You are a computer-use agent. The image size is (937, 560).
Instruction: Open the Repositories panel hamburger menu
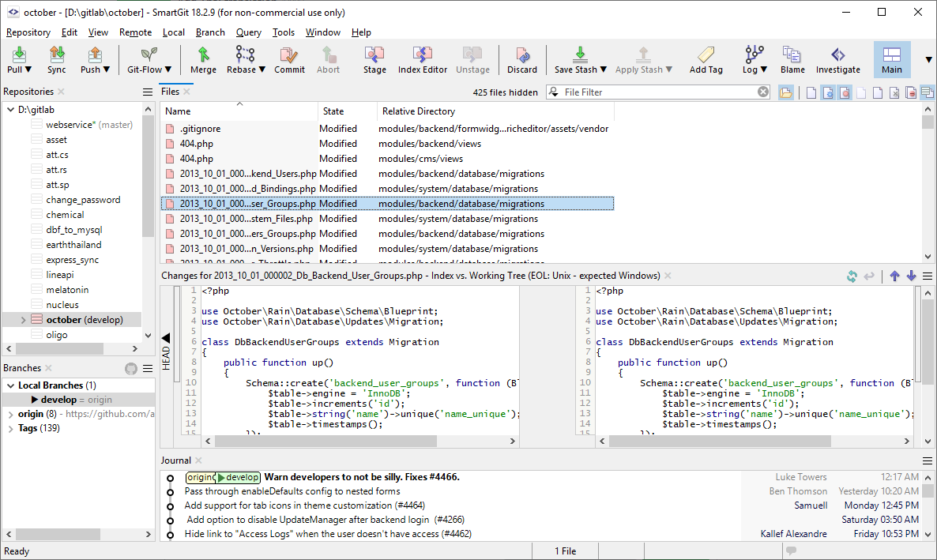(148, 92)
